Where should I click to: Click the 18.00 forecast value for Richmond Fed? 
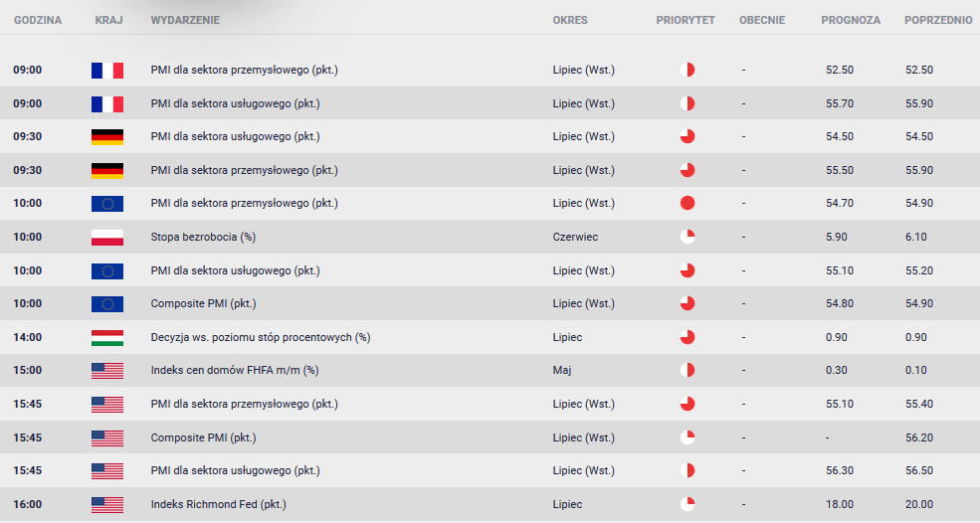840,504
